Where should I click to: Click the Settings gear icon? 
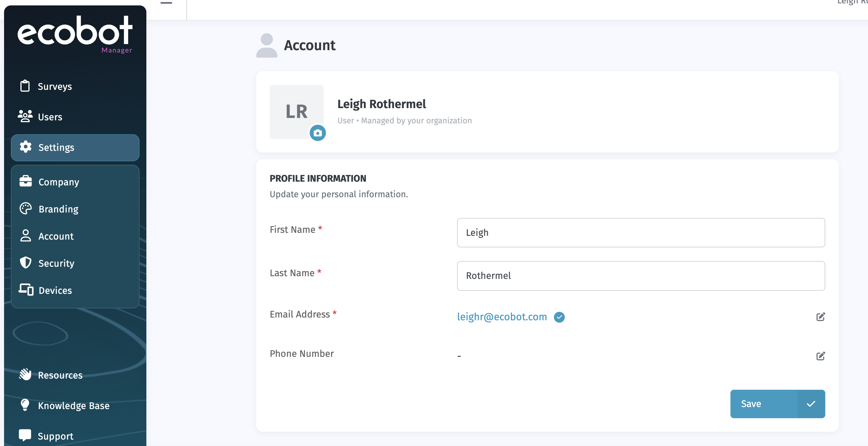tap(26, 147)
